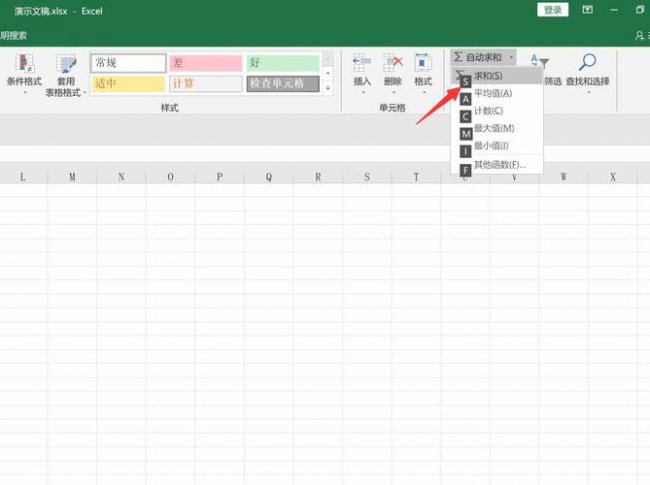Viewport: 650px width, 485px height.
Task: Expand the Find & Select dropdown arrow
Action: point(589,92)
